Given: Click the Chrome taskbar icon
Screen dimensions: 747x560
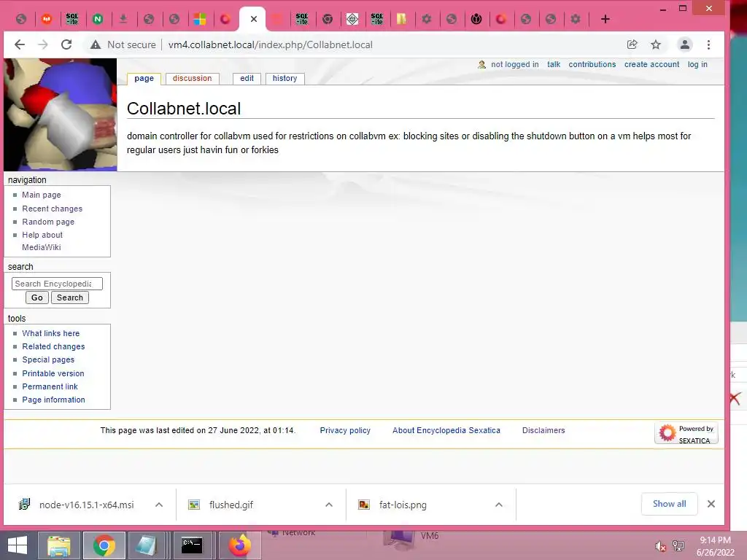Looking at the screenshot, I should pos(104,545).
